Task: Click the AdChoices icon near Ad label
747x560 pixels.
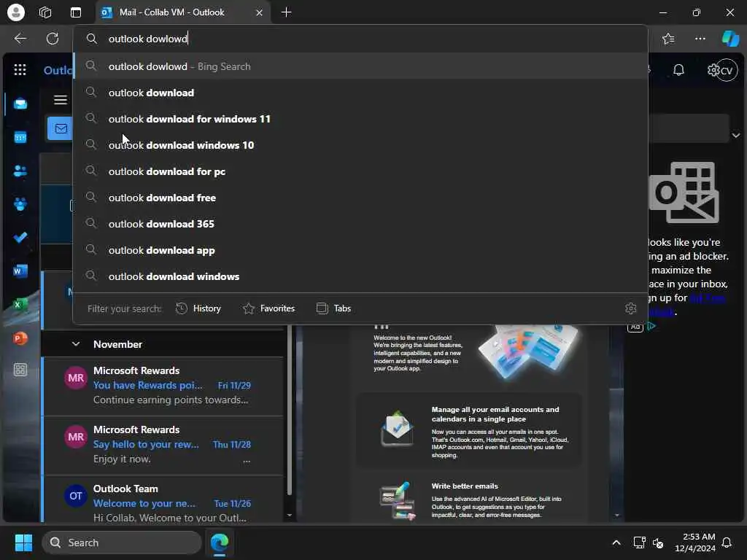Action: click(651, 326)
